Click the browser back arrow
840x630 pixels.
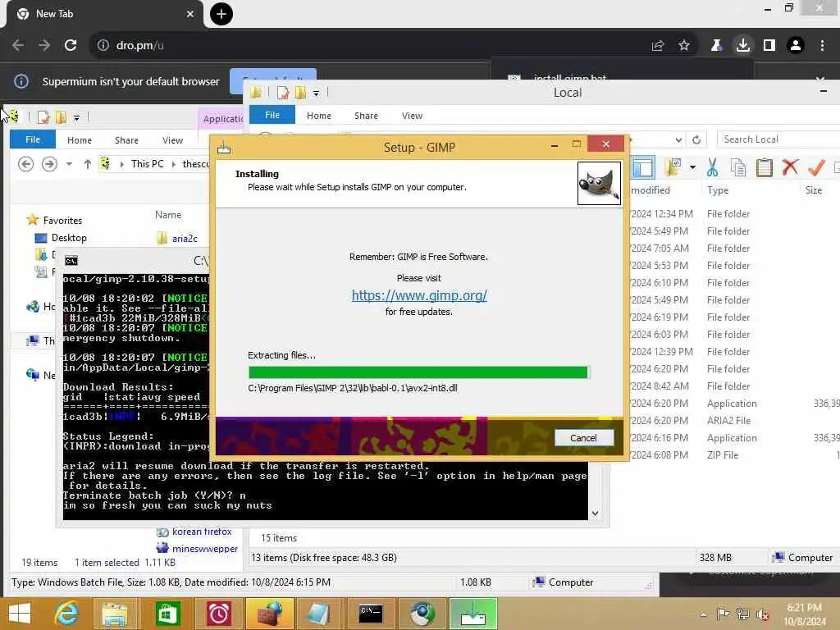click(x=18, y=46)
